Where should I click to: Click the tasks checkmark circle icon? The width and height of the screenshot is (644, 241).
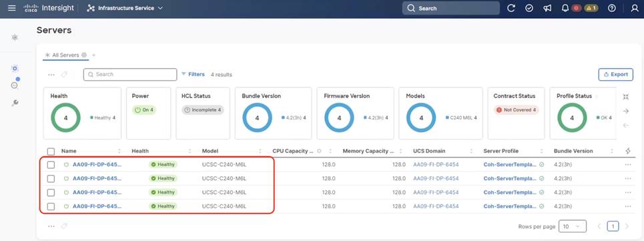pyautogui.click(x=529, y=8)
